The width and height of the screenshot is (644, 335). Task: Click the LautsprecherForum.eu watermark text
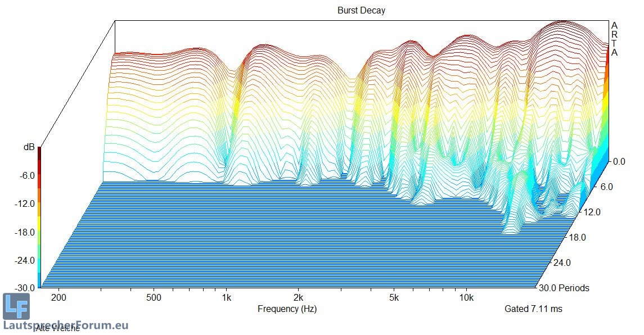(x=66, y=325)
